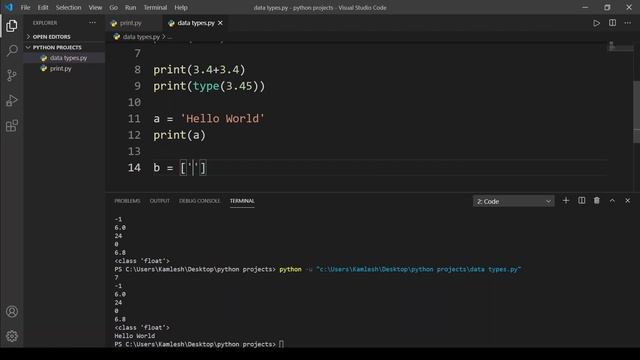The height and width of the screenshot is (360, 640).
Task: Click the Explorer panel title
Action: pyautogui.click(x=45, y=23)
